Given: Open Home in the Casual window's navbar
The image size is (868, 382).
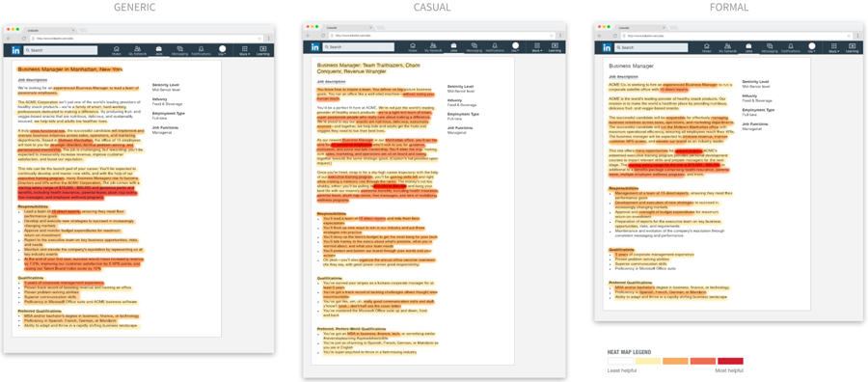Looking at the screenshot, I should (x=413, y=47).
